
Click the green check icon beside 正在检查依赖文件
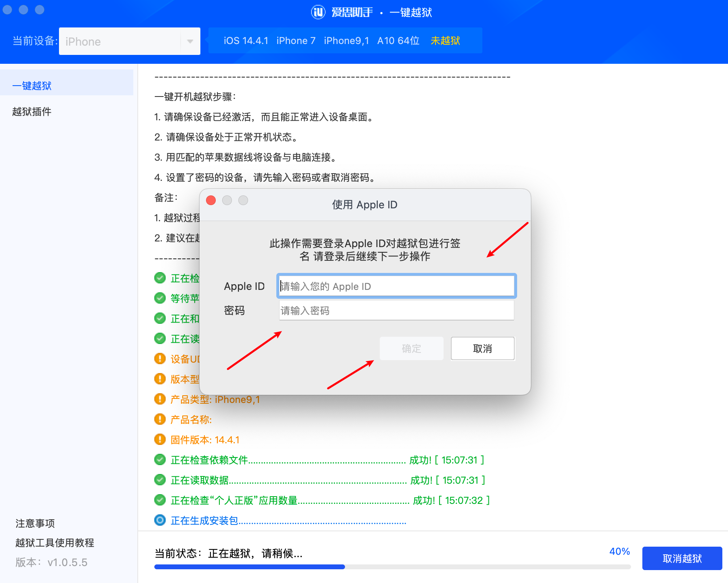point(160,459)
